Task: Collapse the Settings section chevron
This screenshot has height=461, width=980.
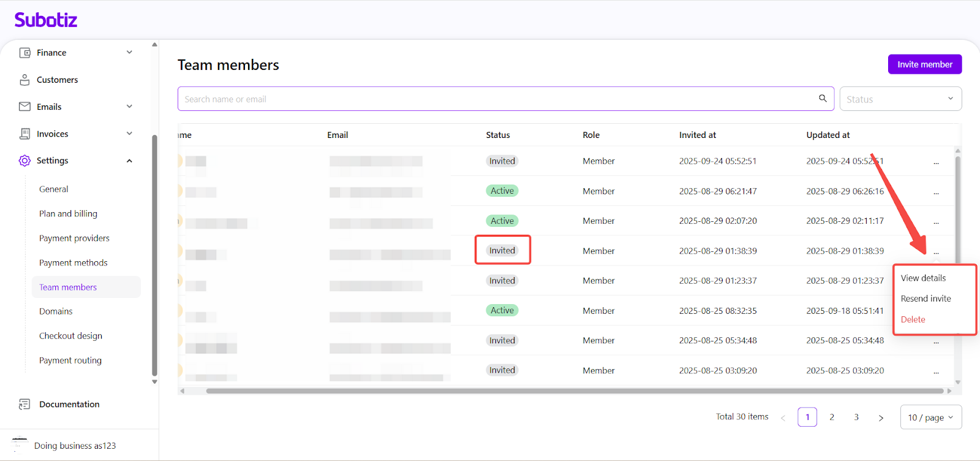Action: (129, 161)
